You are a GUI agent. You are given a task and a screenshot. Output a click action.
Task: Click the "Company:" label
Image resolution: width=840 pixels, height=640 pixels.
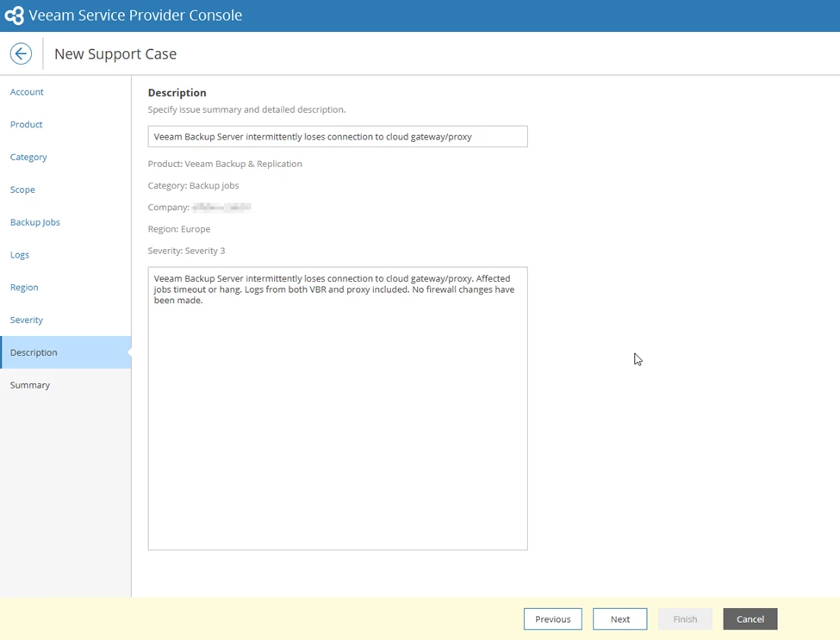[168, 208]
